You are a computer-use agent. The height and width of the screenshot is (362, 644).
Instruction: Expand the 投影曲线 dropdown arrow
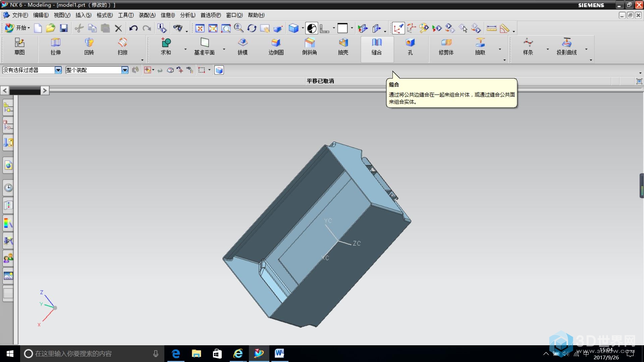[586, 49]
